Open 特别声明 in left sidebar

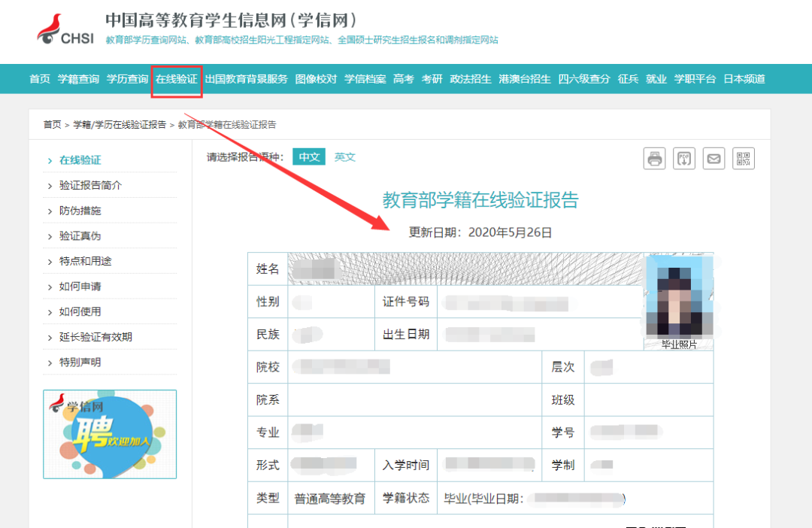pos(80,363)
